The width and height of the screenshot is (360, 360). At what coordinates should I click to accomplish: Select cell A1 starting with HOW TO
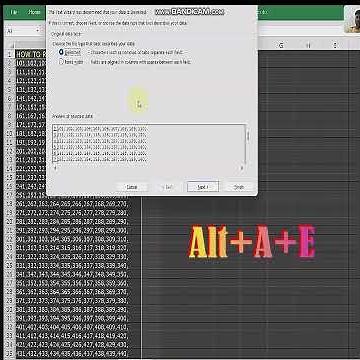click(31, 54)
